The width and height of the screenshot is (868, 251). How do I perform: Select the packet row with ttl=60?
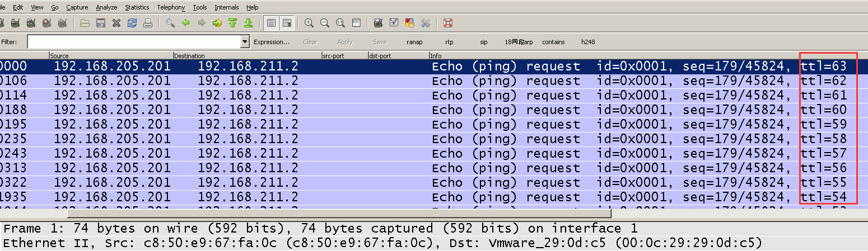[x=434, y=110]
